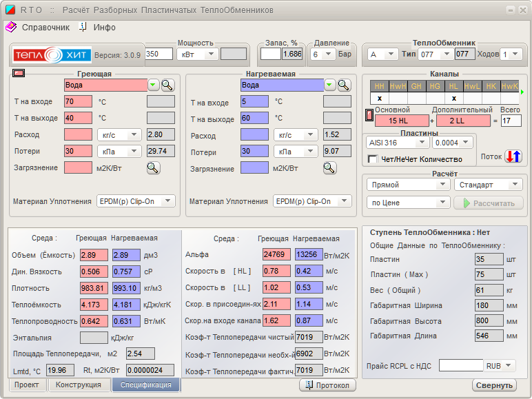The image size is (532, 399).
Task: Switch to the Проект tab
Action: (x=27, y=385)
